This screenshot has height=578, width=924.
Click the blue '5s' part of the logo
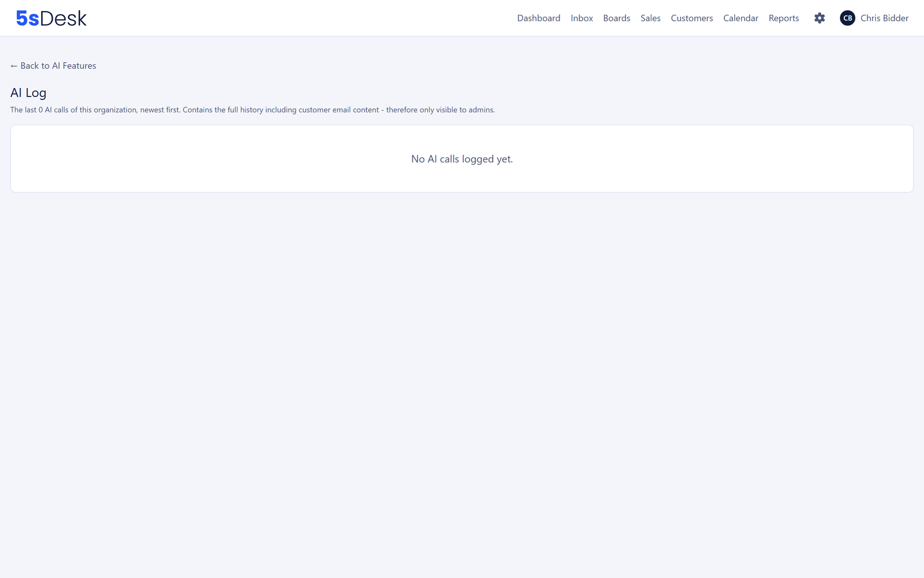(28, 19)
